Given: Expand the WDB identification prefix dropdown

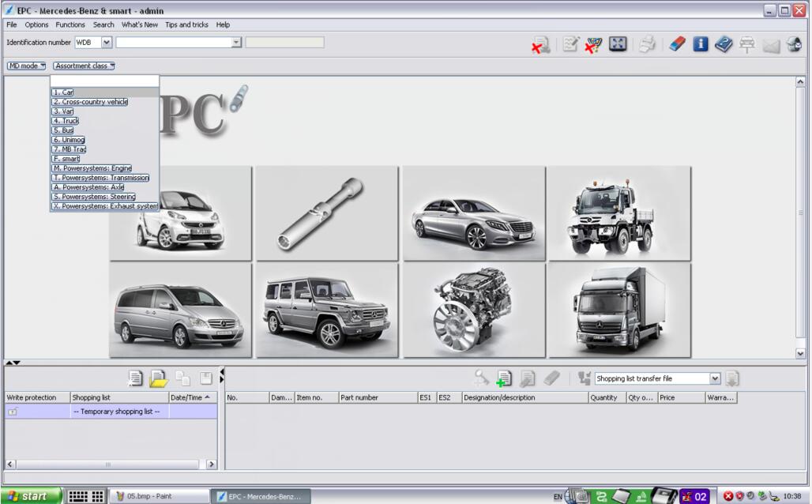Looking at the screenshot, I should [x=107, y=43].
